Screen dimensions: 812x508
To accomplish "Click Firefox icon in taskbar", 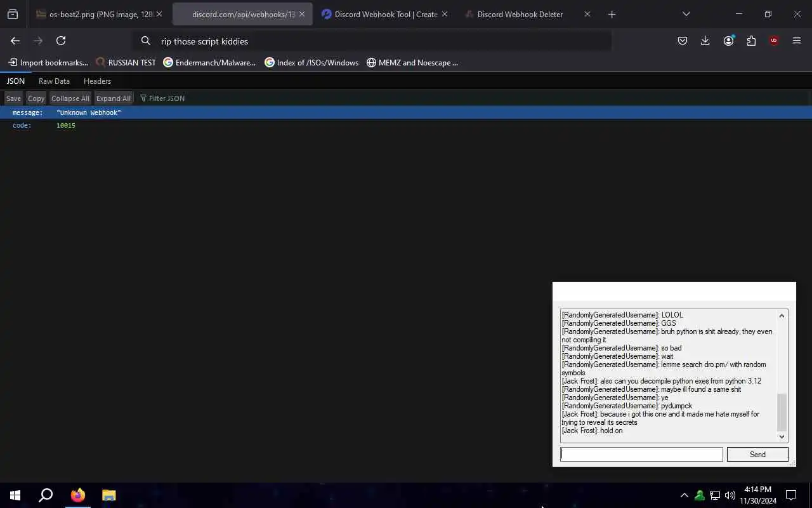I will (x=78, y=495).
